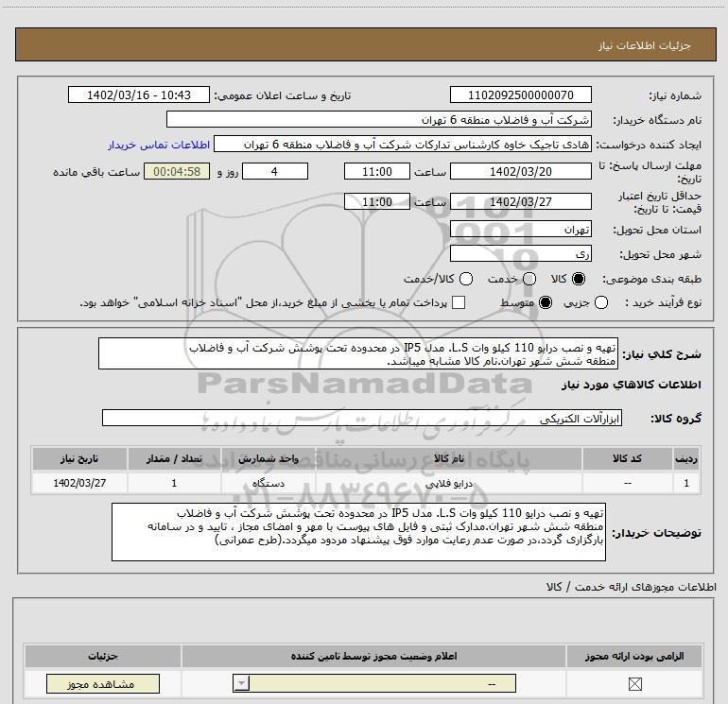
Task: Choose متوسط purchase process option
Action: [546, 302]
